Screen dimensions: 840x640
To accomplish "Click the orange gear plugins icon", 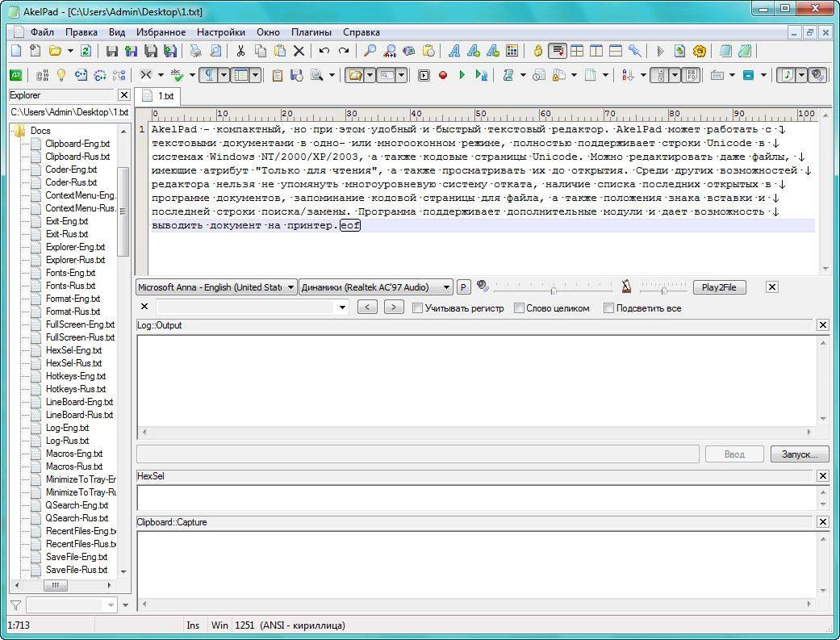I will [x=699, y=51].
